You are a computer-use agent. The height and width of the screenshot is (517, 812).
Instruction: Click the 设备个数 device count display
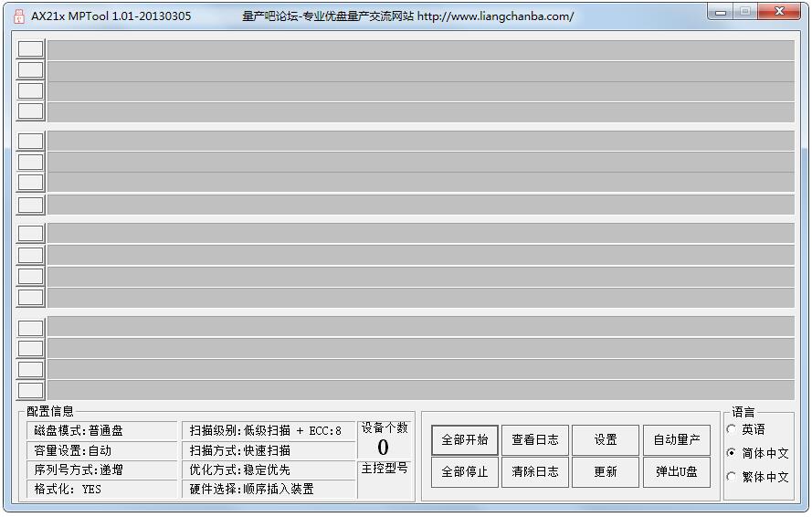click(384, 439)
